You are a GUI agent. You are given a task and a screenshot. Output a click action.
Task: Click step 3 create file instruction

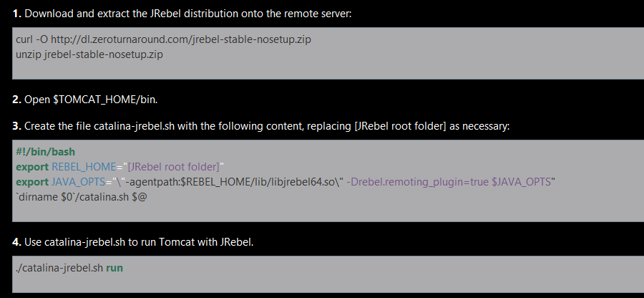click(x=260, y=126)
